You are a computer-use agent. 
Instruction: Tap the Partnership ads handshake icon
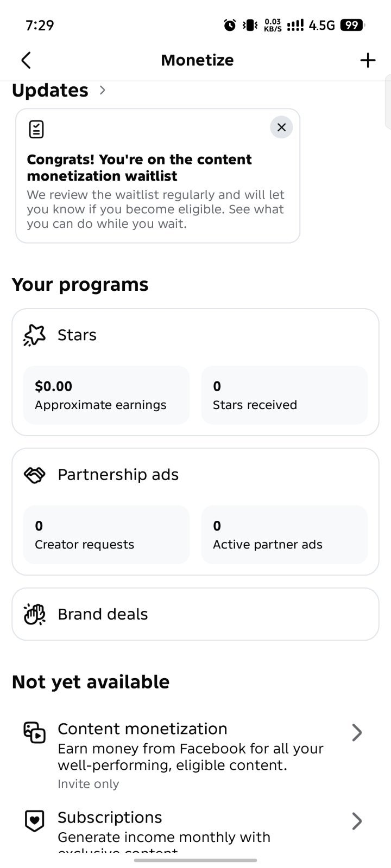(x=34, y=475)
